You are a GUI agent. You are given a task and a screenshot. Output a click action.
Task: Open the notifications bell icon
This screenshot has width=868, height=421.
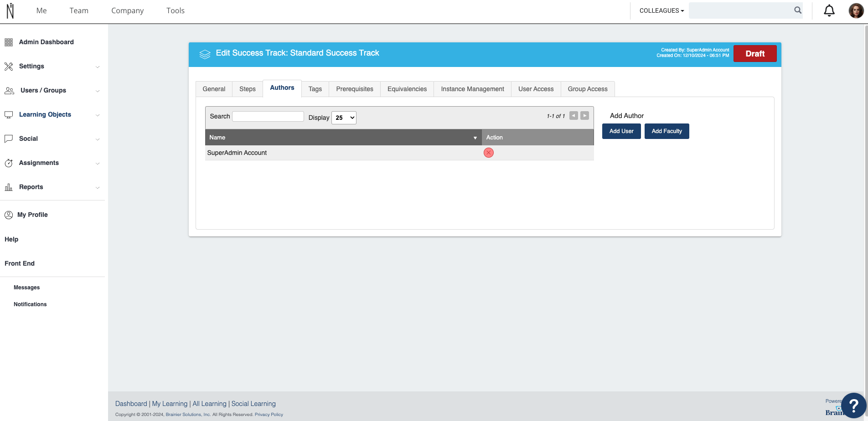tap(829, 10)
